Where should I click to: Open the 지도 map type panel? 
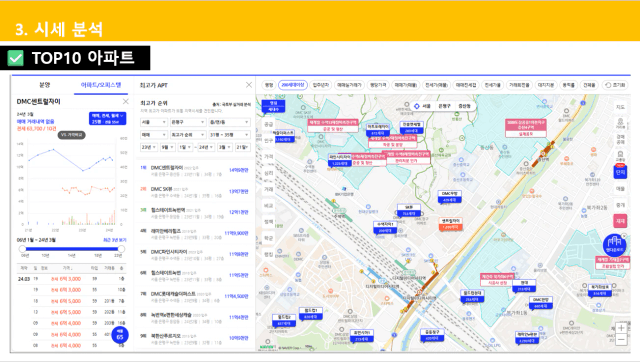pyautogui.click(x=620, y=107)
